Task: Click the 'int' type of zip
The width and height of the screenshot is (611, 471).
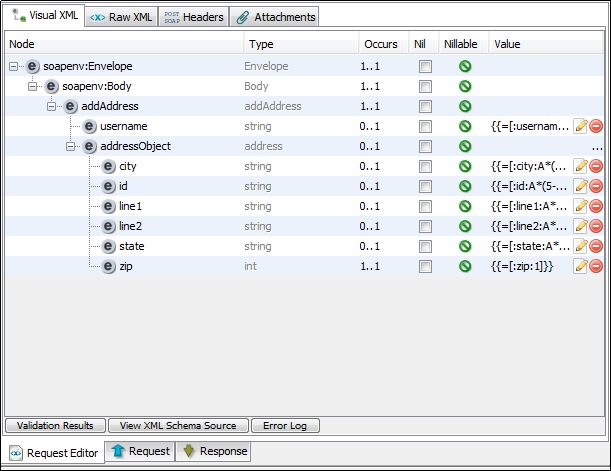Action: point(251,266)
